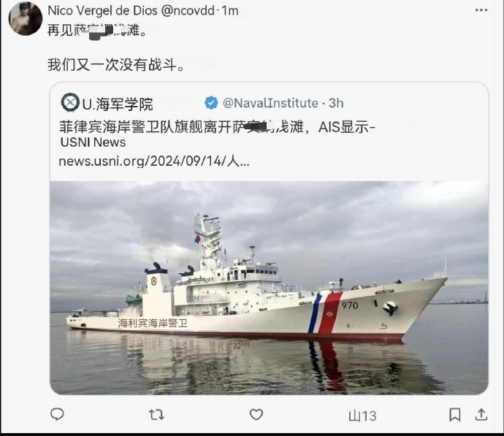Bookmark this post
The width and height of the screenshot is (504, 436).
coord(455,415)
